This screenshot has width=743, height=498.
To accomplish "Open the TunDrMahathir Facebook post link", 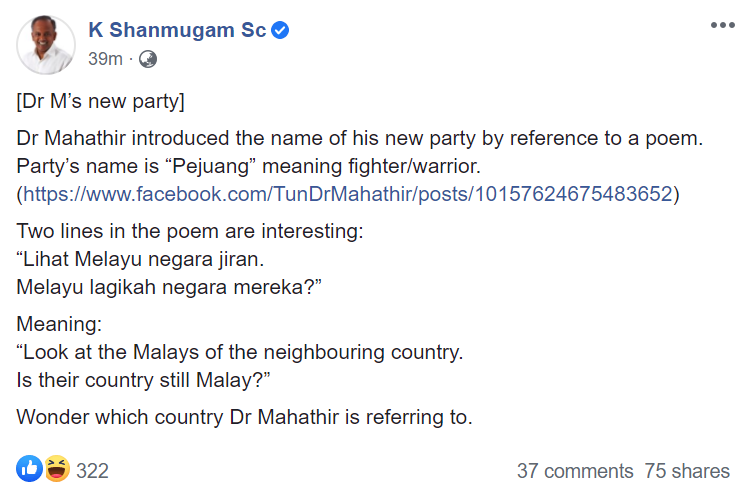I will [x=349, y=194].
